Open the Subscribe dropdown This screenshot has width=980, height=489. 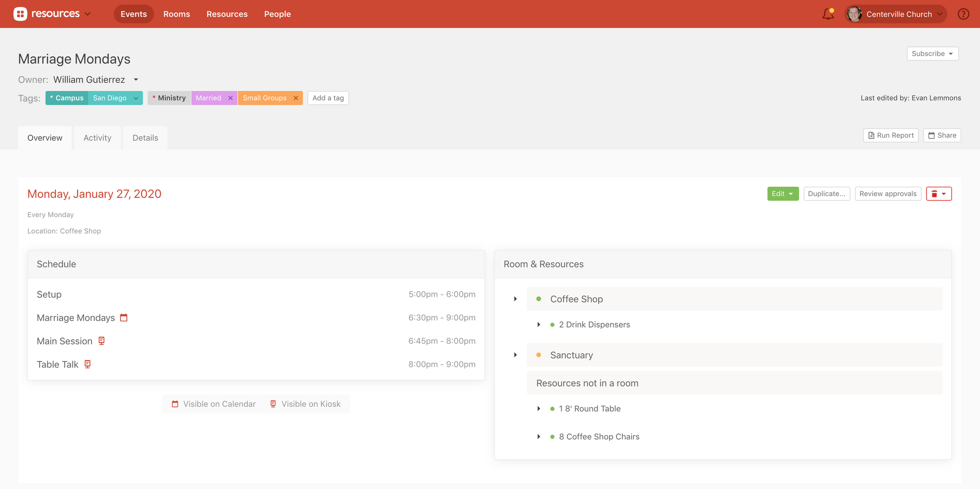[x=932, y=53]
